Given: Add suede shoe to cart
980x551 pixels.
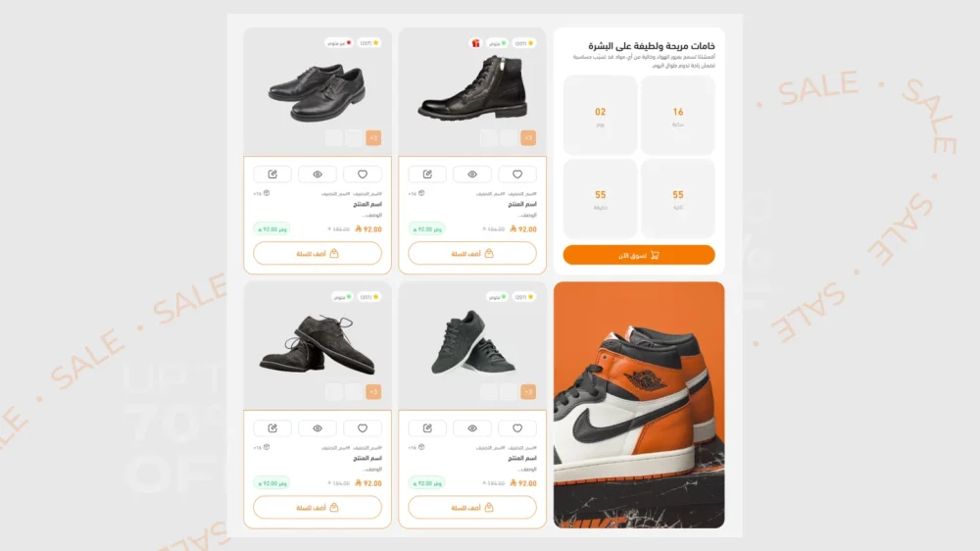Looking at the screenshot, I should tap(318, 507).
